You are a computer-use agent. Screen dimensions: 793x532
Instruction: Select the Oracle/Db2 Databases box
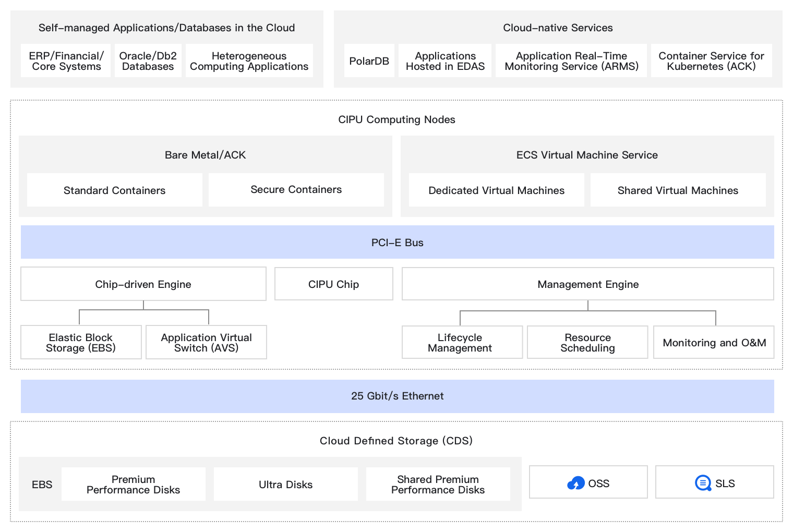148,61
